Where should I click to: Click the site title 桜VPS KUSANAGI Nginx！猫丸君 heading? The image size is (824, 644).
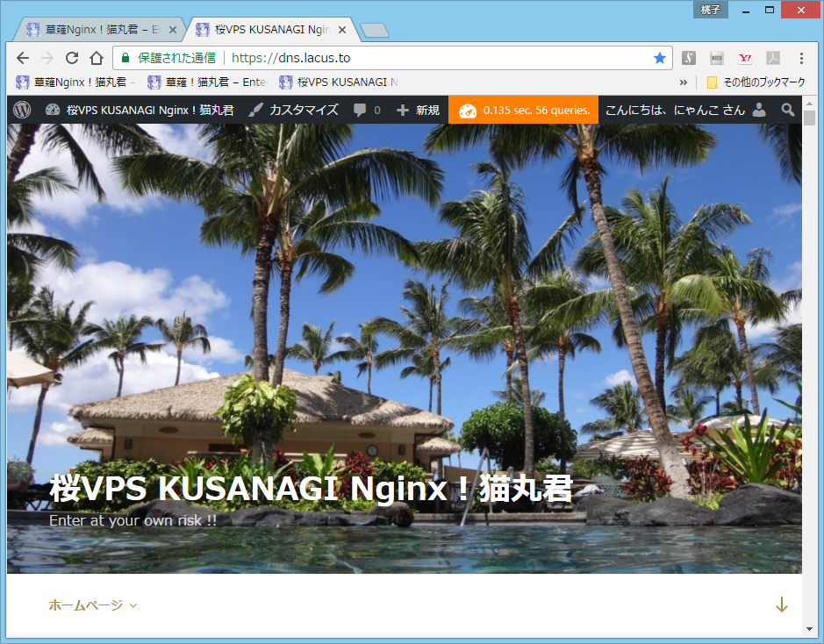coord(311,489)
